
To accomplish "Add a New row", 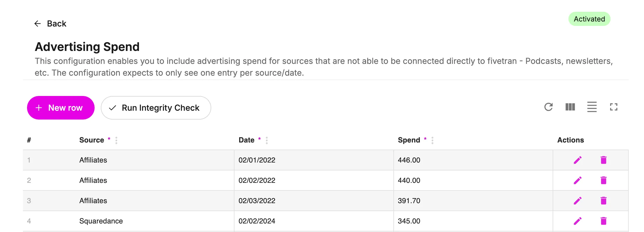I will [x=61, y=108].
